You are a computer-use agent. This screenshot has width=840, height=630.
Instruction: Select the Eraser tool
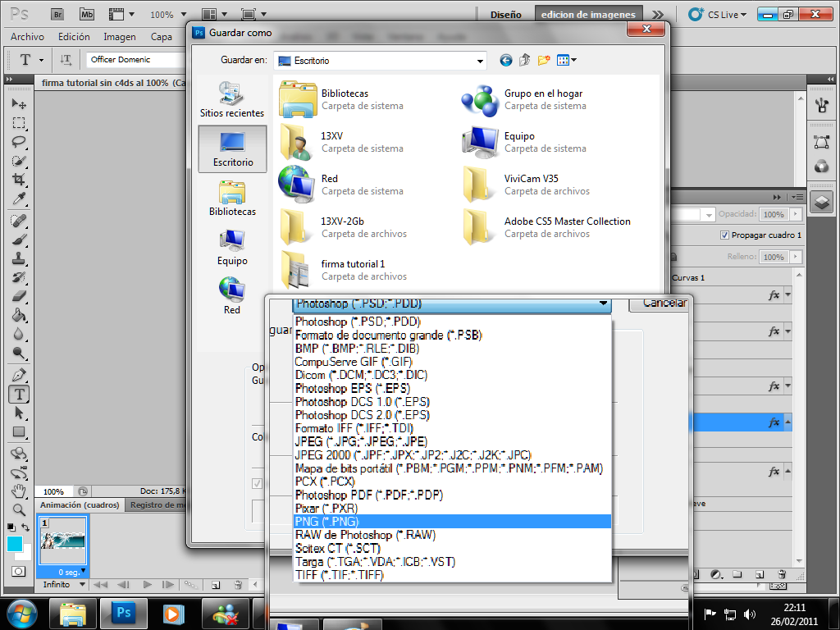19,295
